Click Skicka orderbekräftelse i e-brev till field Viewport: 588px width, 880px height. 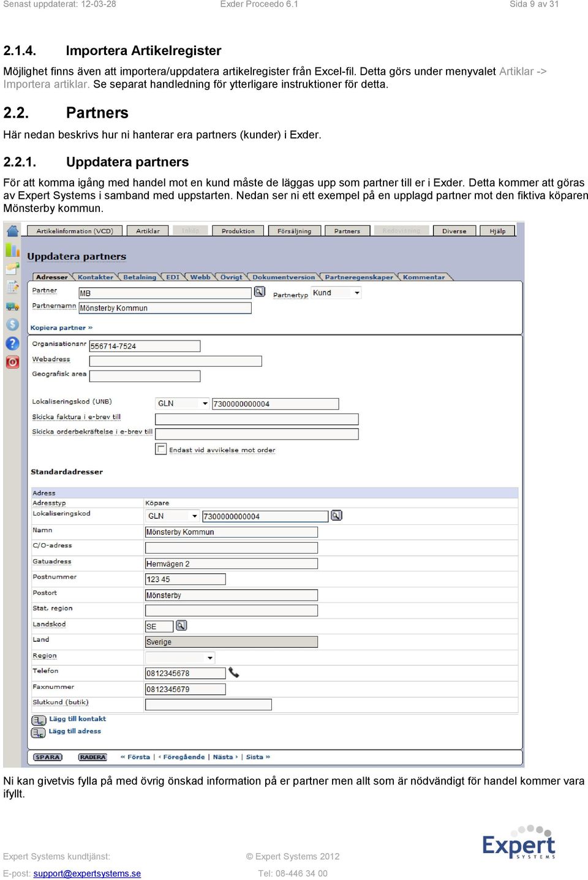(x=257, y=434)
